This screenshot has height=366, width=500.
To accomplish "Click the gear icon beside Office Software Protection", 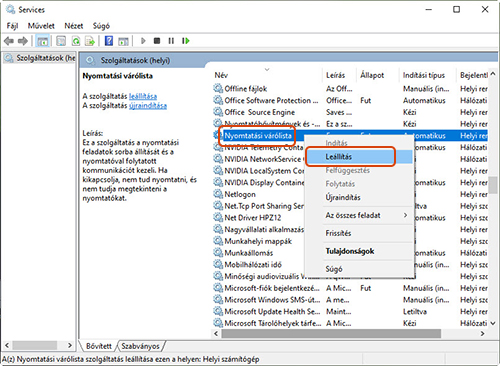I will click(218, 100).
